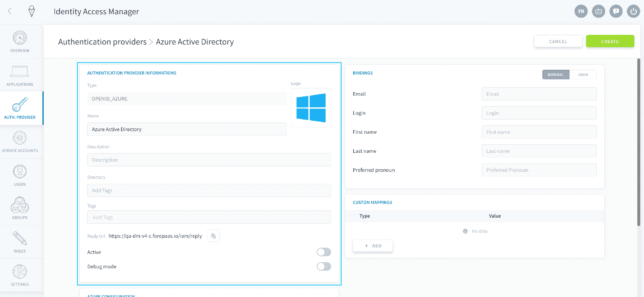Click the Azure Windows logo thumbnail

(x=311, y=108)
